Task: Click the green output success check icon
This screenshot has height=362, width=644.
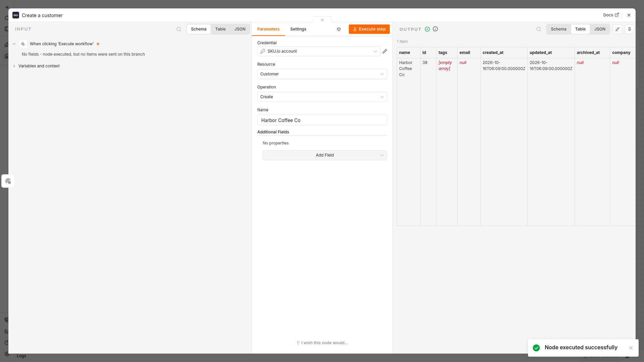Action: (427, 29)
